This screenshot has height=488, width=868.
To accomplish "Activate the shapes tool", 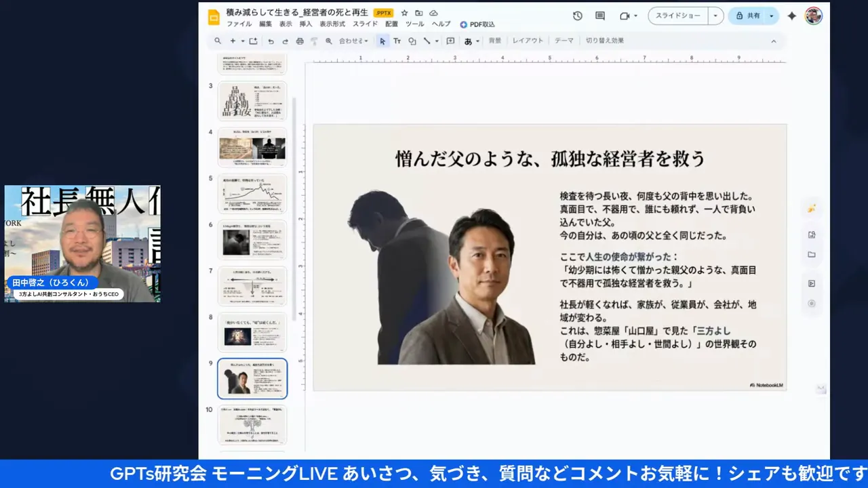I will pos(412,41).
